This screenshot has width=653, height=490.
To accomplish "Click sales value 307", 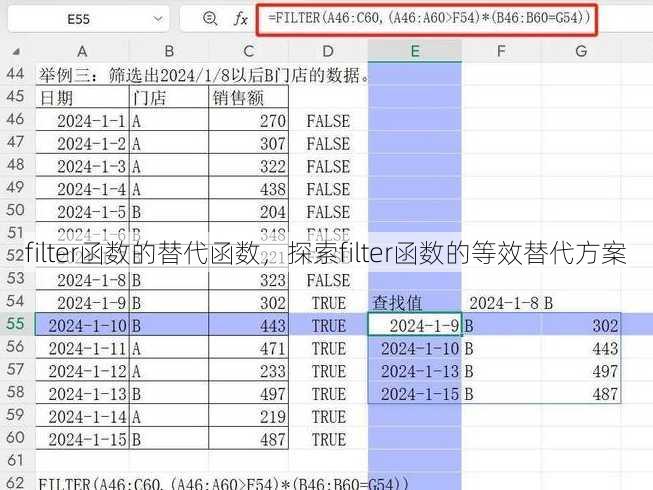I will pos(249,144).
